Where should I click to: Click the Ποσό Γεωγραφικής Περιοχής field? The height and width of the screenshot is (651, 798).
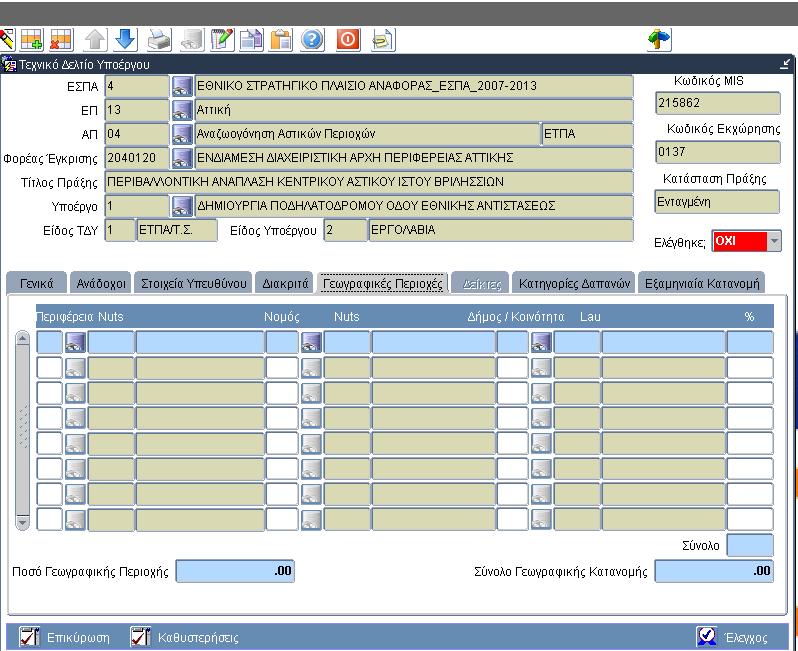click(235, 571)
